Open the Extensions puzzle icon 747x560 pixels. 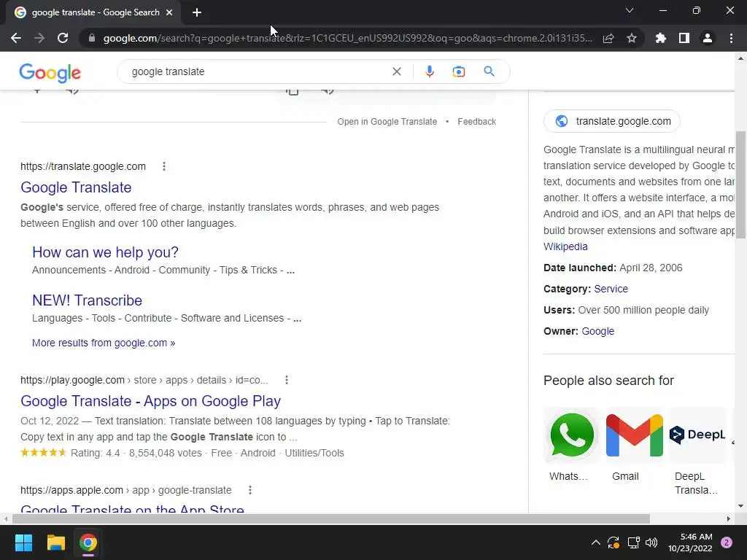(x=661, y=38)
